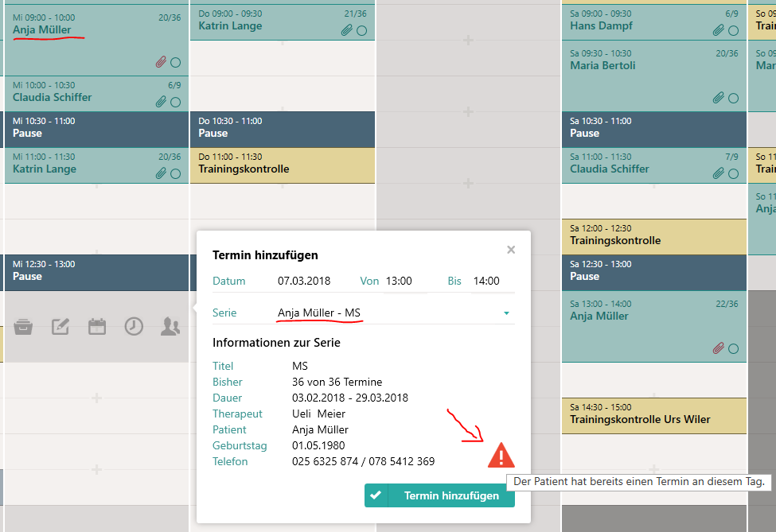Click the paperclip icon on Sa Claudia Schiffer appointment
Screen dimensions: 776x532
(719, 173)
